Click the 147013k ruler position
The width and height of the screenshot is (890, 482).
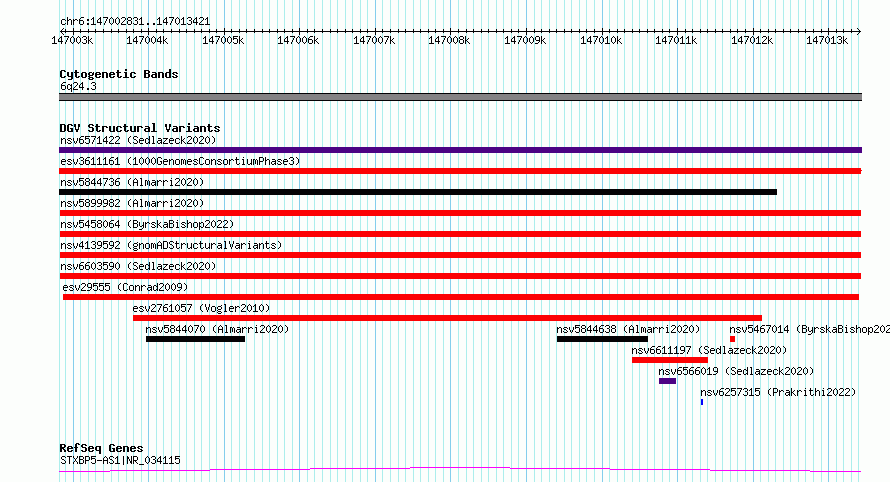point(827,40)
